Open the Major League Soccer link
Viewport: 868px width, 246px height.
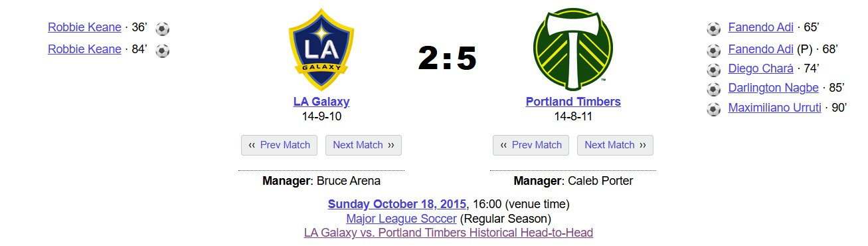(x=402, y=218)
